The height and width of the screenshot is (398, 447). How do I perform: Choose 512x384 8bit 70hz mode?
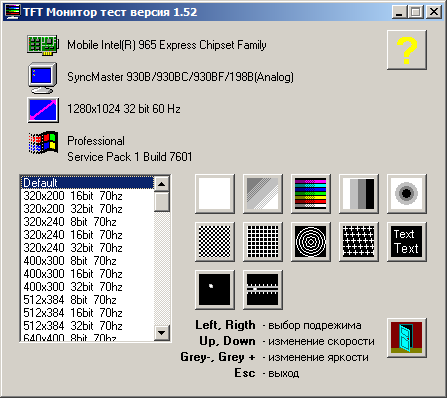point(88,300)
